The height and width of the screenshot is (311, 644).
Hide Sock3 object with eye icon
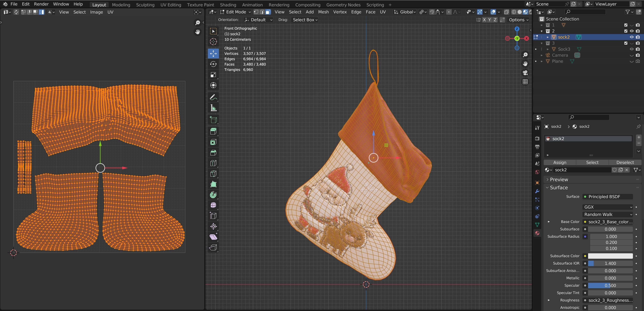631,49
